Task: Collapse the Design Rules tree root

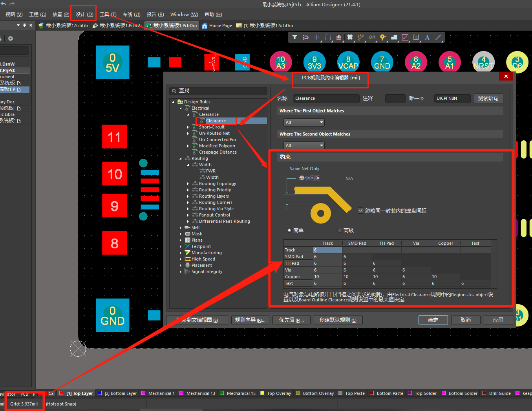Action: click(x=173, y=102)
